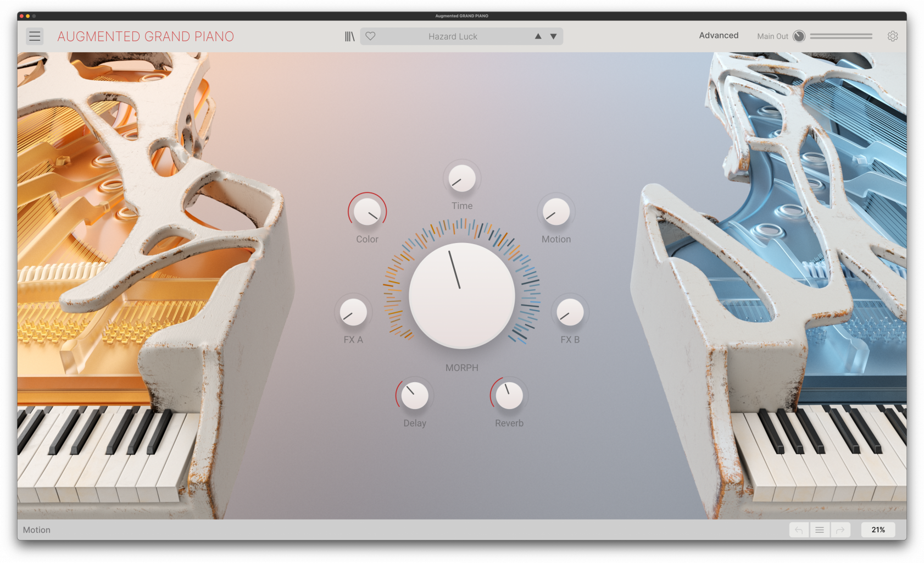Click the Augmented GRAND PIANO title bar menu
This screenshot has height=563, width=924.
462,15
